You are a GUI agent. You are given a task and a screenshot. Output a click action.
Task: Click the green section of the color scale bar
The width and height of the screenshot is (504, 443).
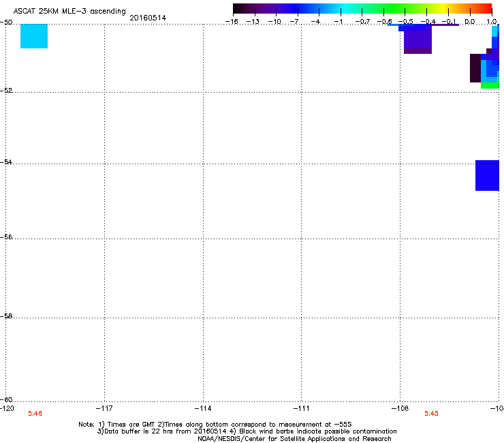tap(395, 9)
